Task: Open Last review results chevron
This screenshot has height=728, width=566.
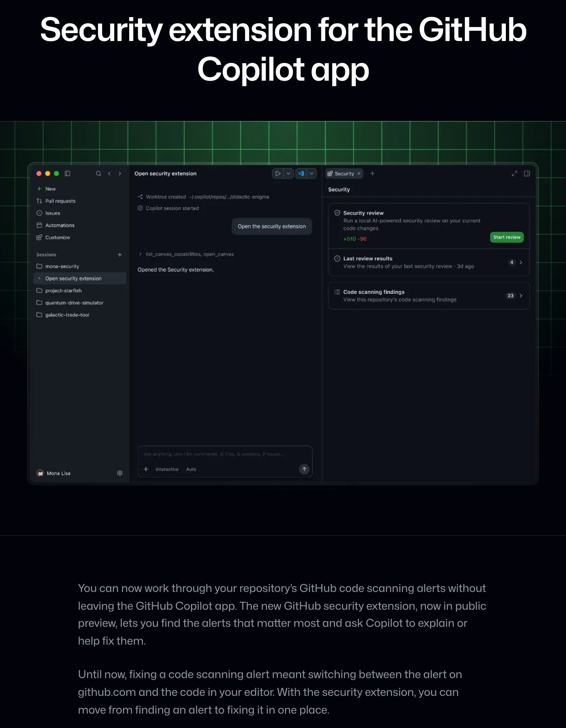Action: pos(521,262)
